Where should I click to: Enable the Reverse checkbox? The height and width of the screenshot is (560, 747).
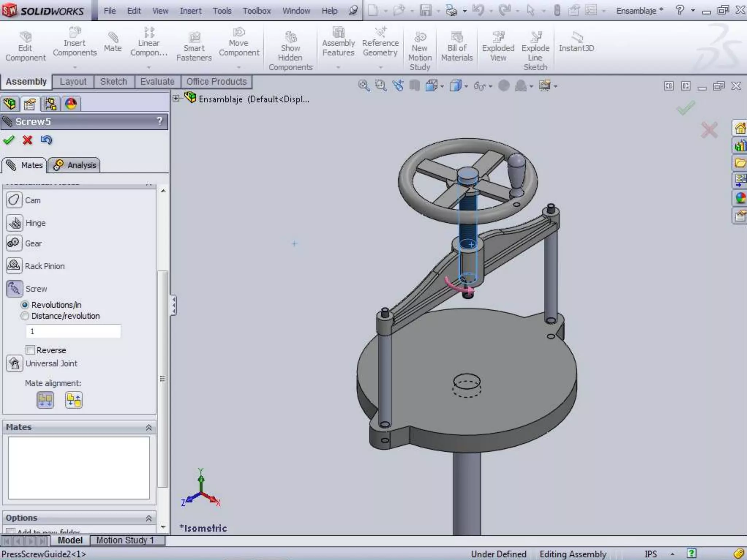(31, 350)
